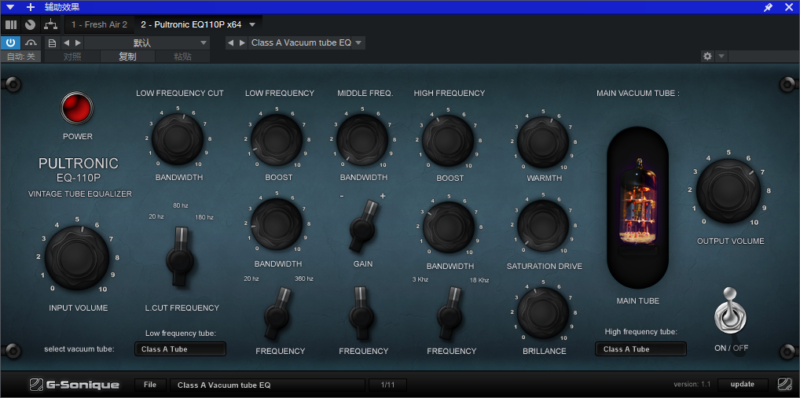
Task: Click the G-Sonique logo
Action: 74,385
